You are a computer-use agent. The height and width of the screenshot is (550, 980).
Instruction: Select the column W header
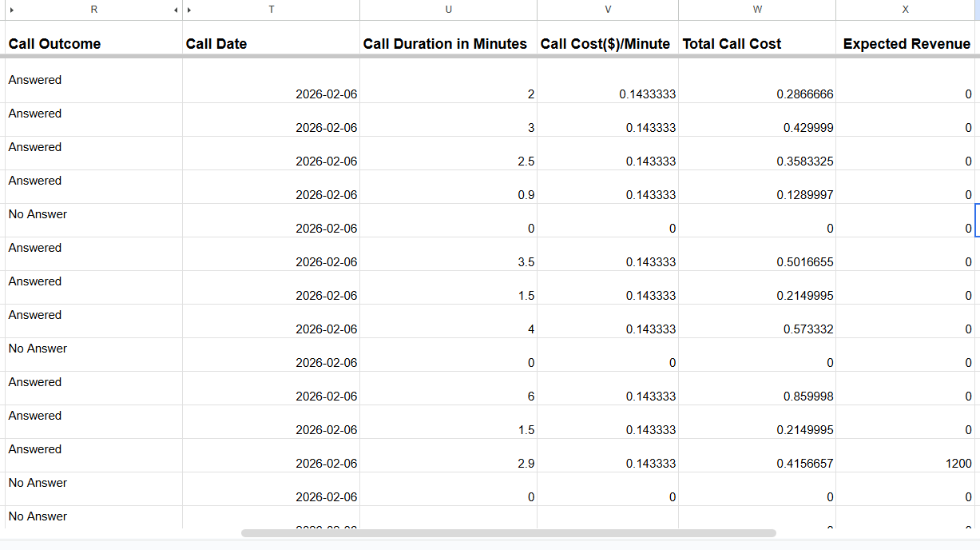[x=757, y=10]
